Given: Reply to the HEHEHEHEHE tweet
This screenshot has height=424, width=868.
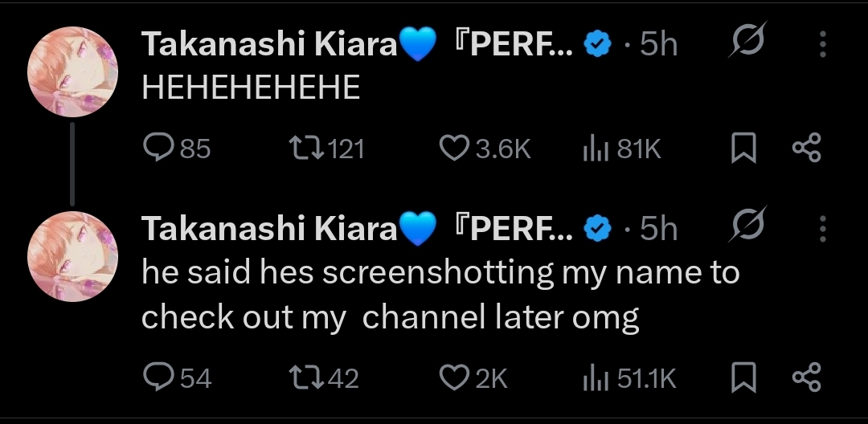Looking at the screenshot, I should tap(154, 148).
